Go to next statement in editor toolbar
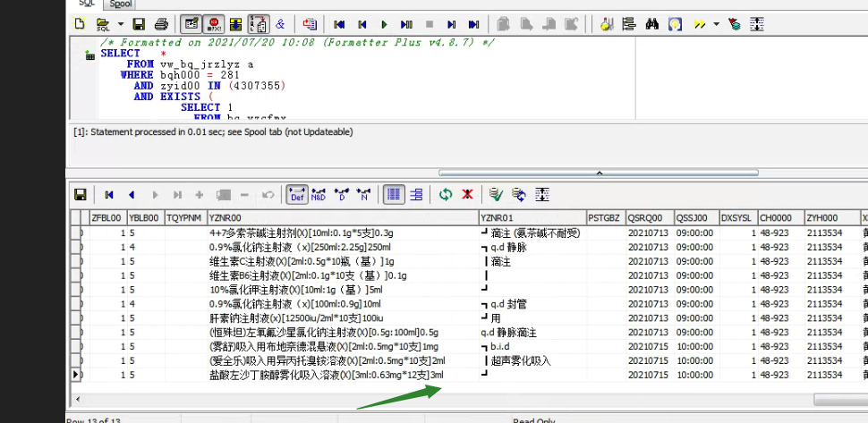Screen dimensions: 868x423 click(x=451, y=24)
